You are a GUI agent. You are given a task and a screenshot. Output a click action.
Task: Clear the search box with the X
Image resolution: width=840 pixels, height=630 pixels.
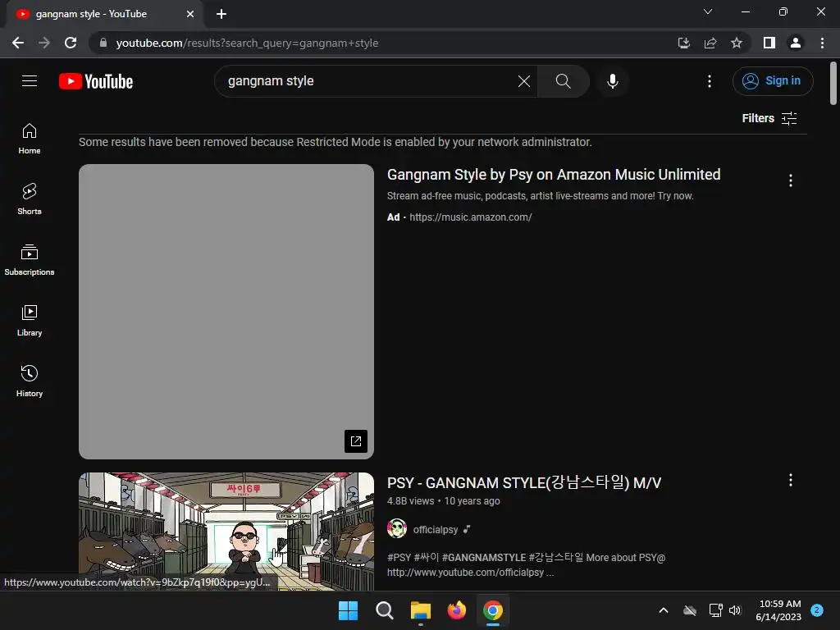coord(524,81)
